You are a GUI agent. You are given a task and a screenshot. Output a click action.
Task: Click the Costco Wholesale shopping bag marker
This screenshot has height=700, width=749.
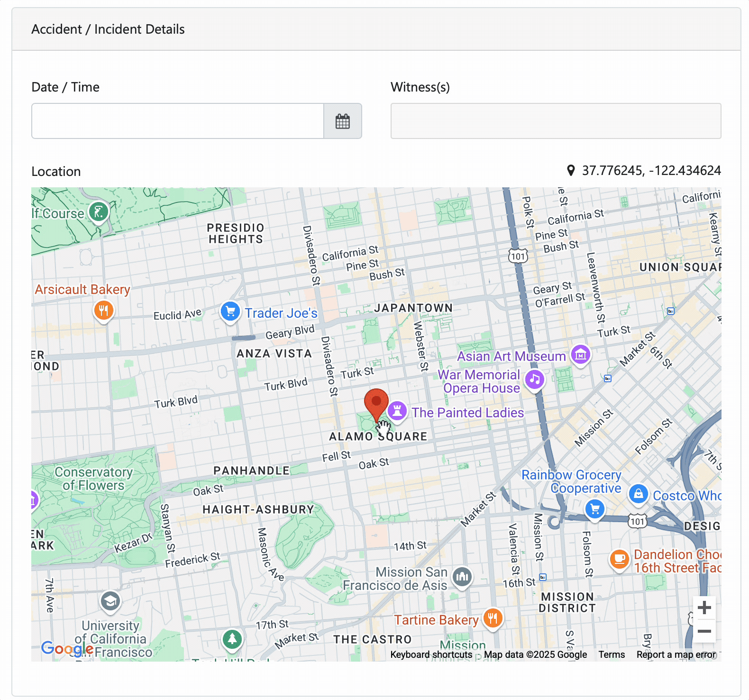coord(639,495)
